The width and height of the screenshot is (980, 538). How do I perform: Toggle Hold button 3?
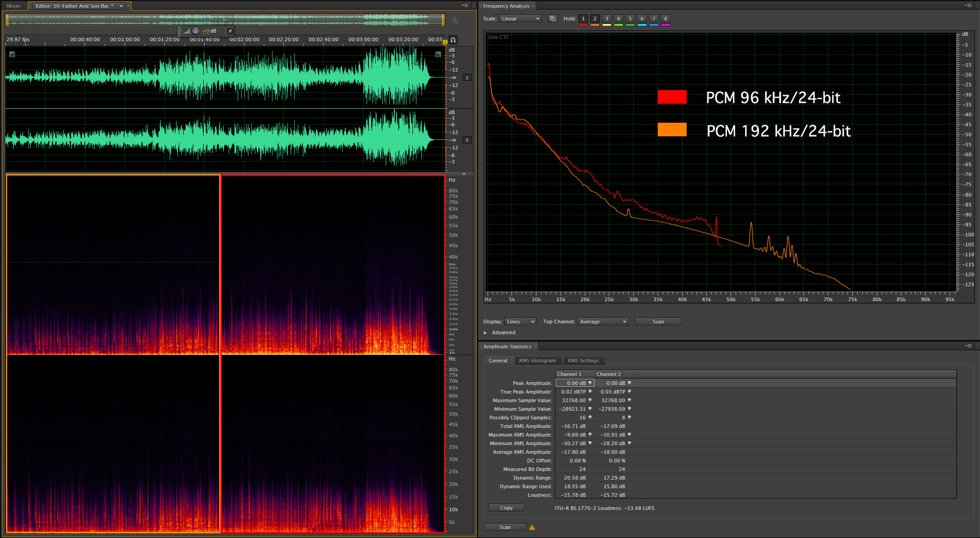click(607, 19)
